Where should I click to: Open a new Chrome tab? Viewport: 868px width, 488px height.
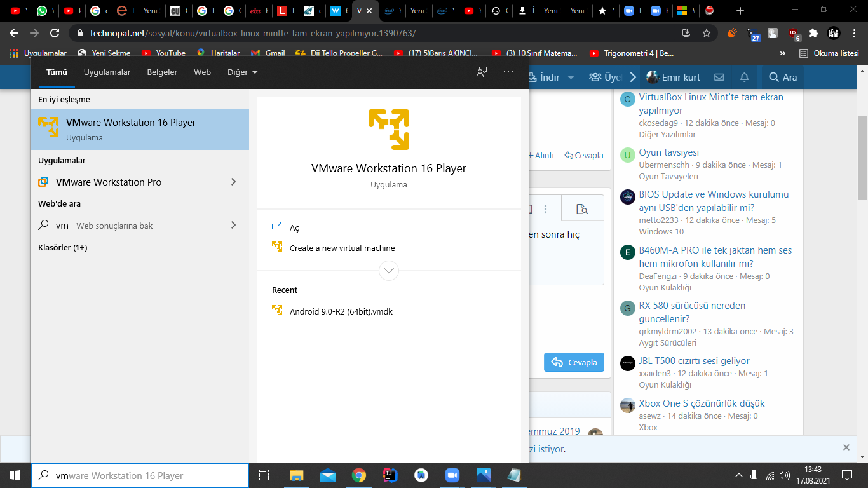tap(740, 11)
